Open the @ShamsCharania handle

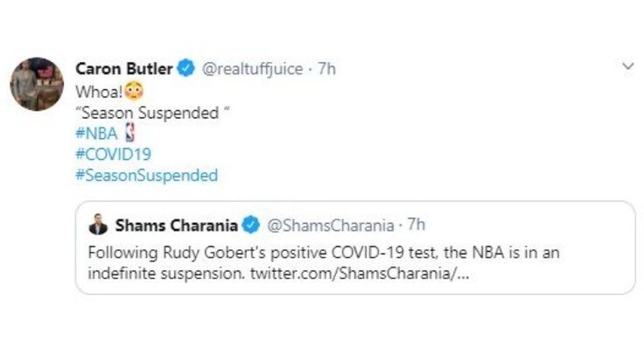pos(330,226)
